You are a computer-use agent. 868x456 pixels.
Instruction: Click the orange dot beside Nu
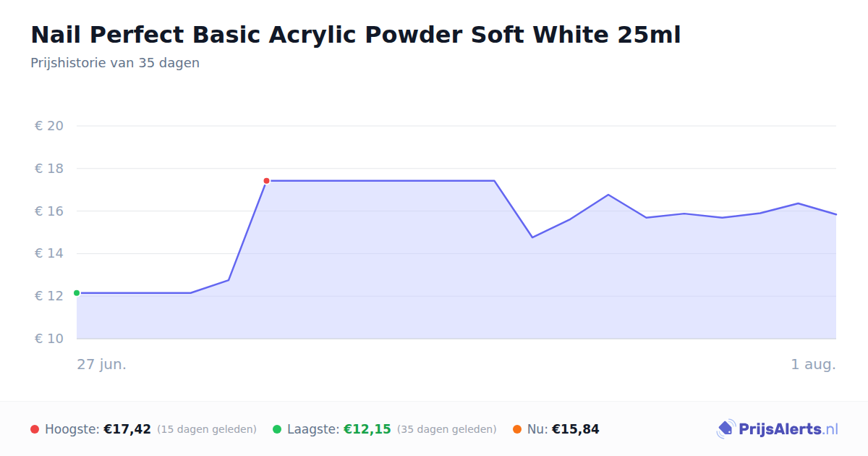click(517, 429)
